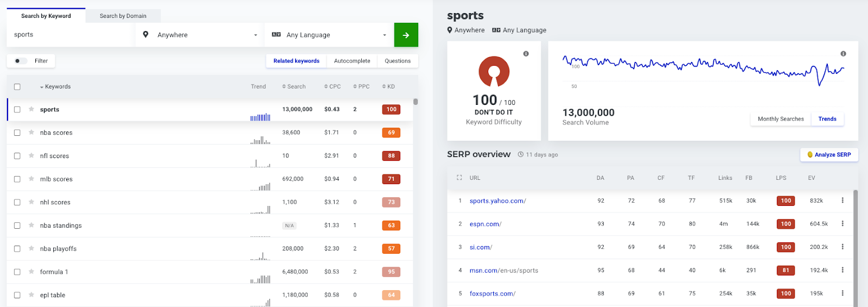The width and height of the screenshot is (868, 307).
Task: Open the espn.com link
Action: [x=486, y=224]
